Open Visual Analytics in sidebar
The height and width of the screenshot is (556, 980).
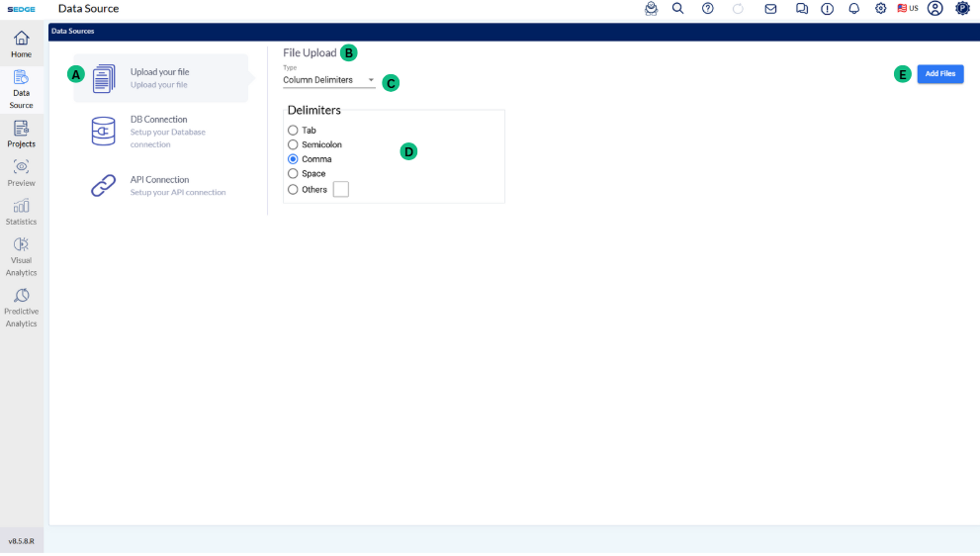(x=21, y=256)
